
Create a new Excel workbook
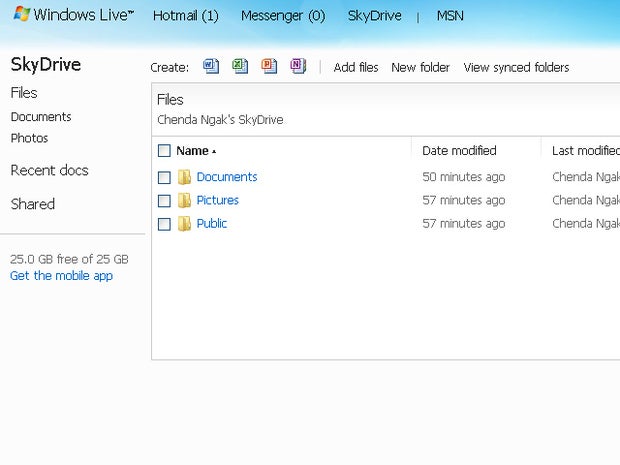pos(240,67)
